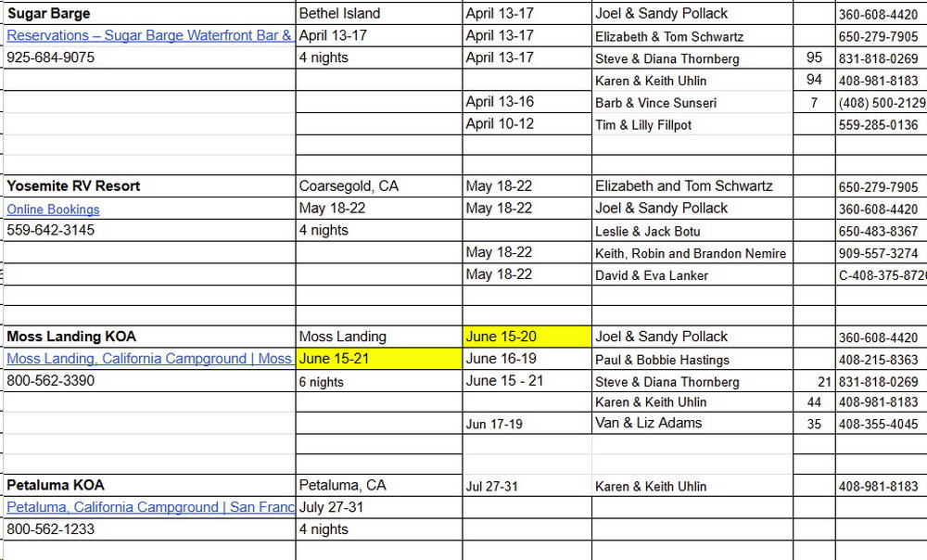Click the April 10-12 date cell
The width and height of the screenshot is (927, 560).
pos(500,124)
